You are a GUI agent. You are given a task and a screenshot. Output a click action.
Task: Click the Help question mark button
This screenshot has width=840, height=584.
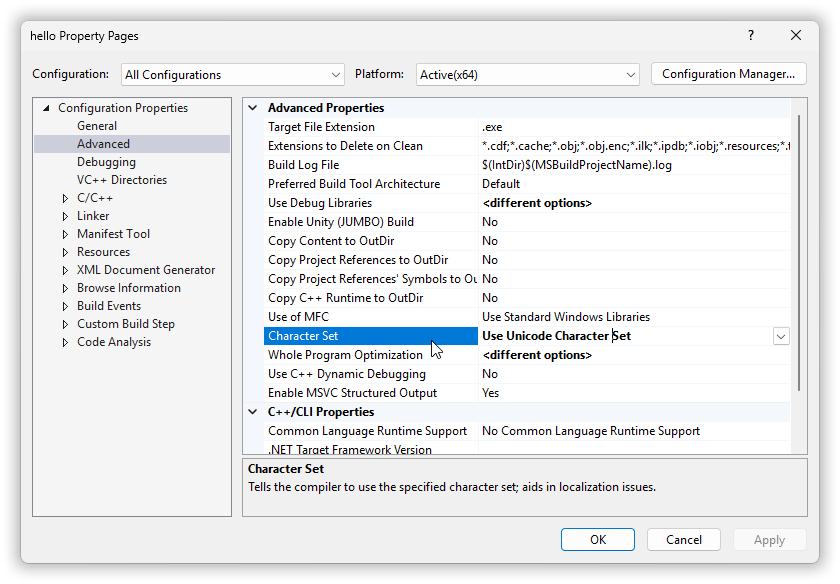point(751,35)
